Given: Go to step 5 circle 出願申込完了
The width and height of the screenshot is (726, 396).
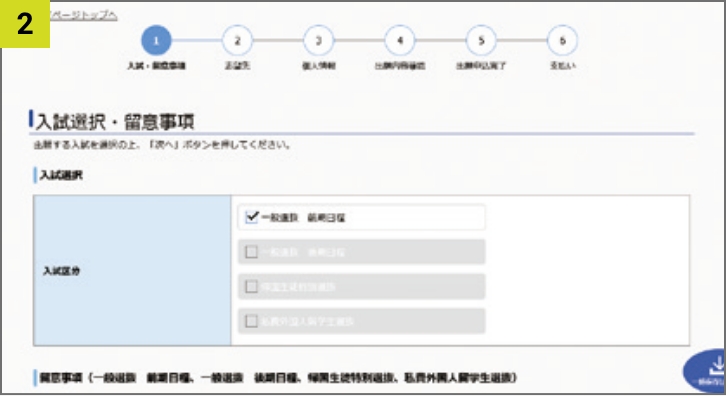Looking at the screenshot, I should [481, 41].
